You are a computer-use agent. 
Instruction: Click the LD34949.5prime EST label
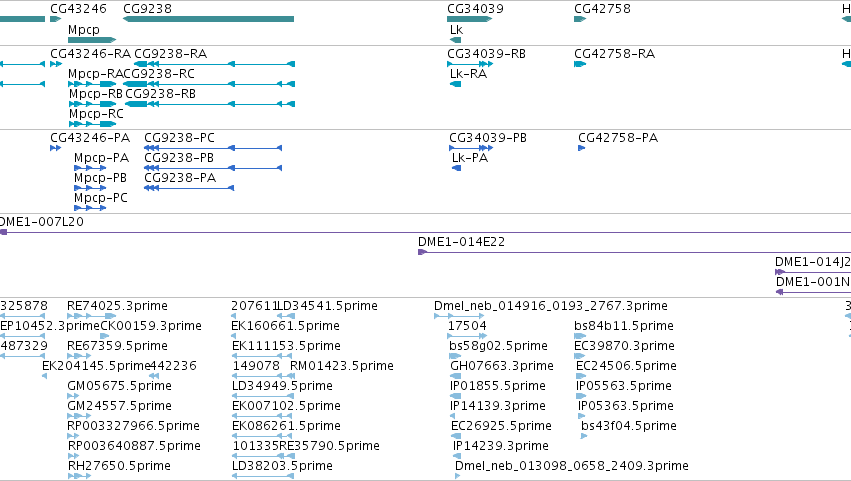282,387
